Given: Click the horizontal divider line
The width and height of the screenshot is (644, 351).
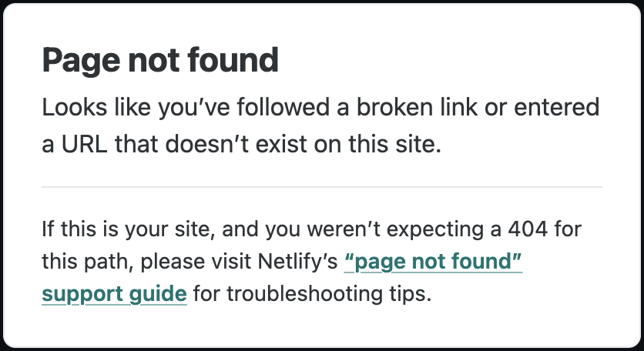Looking at the screenshot, I should point(322,187).
